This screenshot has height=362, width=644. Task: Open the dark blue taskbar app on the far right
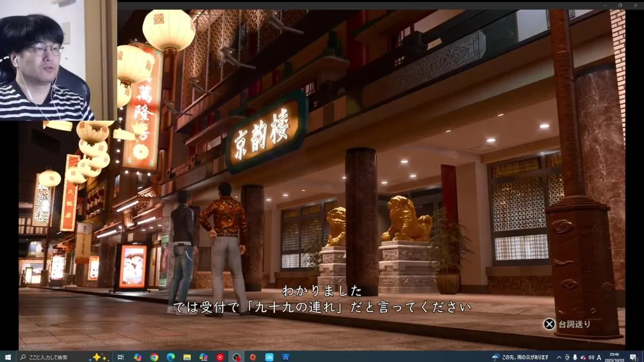286,357
